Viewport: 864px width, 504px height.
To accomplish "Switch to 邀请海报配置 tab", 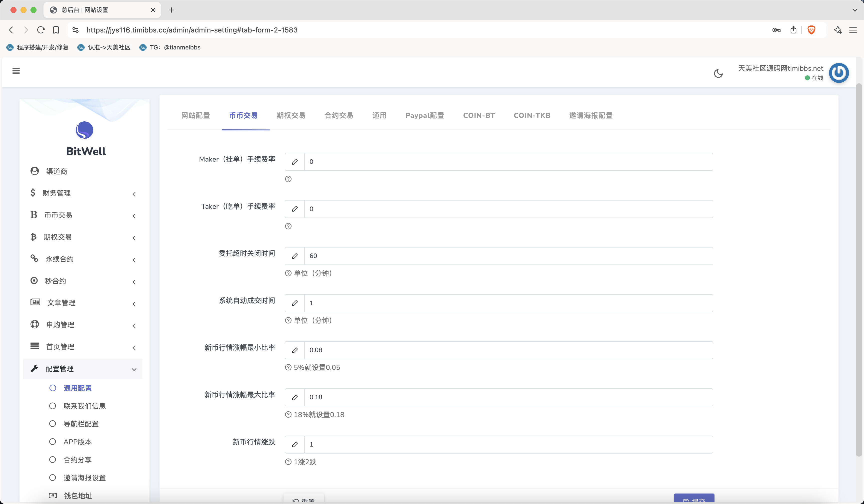I will [x=591, y=116].
